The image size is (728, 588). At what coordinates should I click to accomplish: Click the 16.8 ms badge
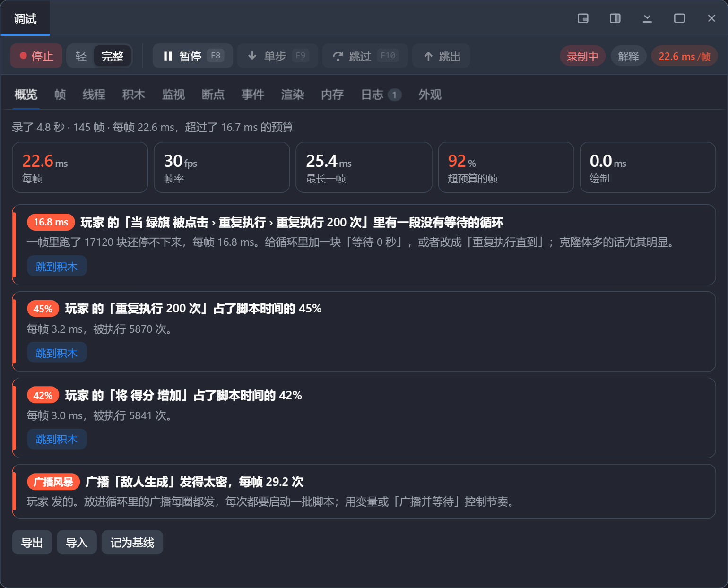pos(51,222)
